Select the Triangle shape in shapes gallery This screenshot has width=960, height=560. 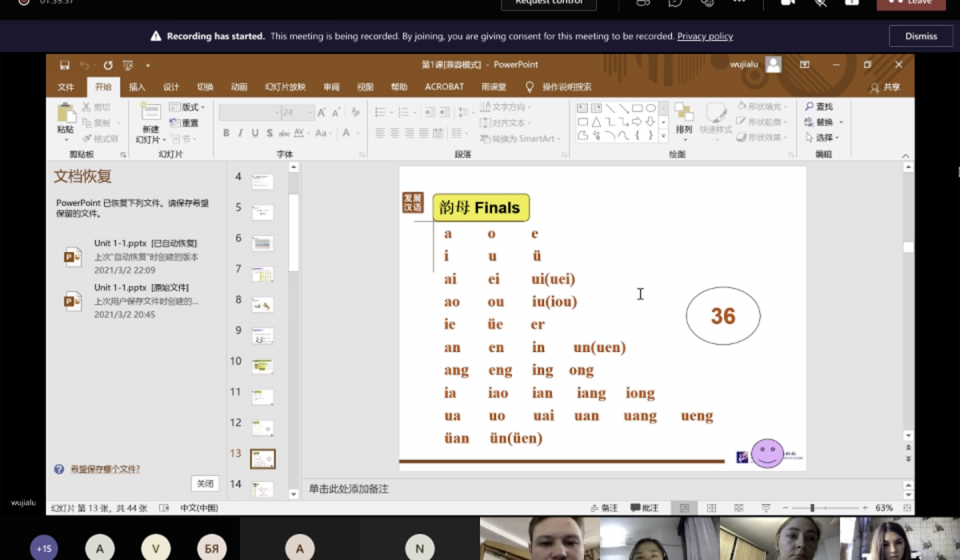[597, 122]
